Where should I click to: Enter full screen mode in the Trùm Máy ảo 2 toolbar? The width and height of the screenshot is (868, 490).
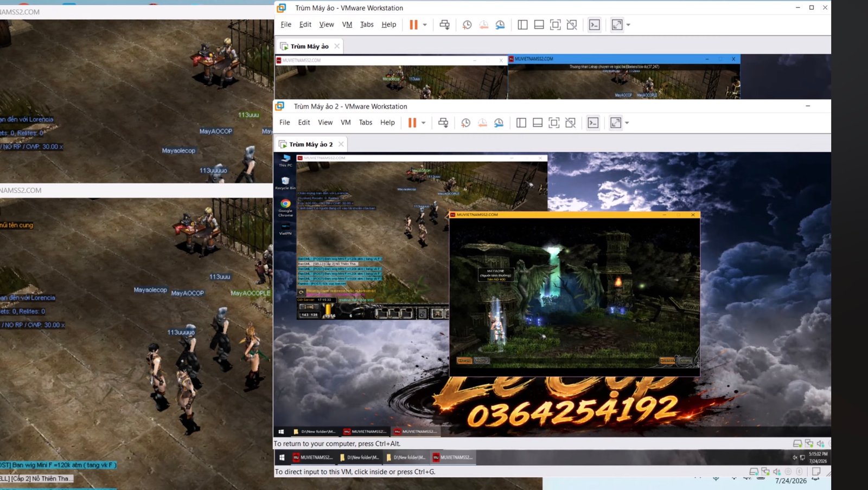point(554,122)
